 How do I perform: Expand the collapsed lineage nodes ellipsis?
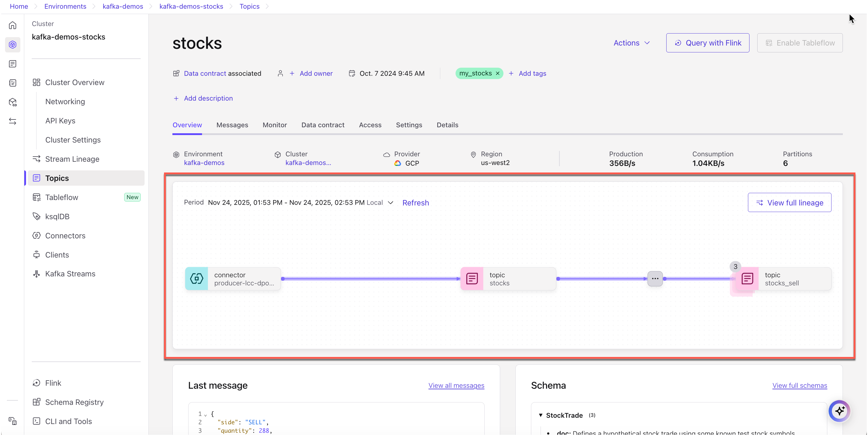coord(655,278)
